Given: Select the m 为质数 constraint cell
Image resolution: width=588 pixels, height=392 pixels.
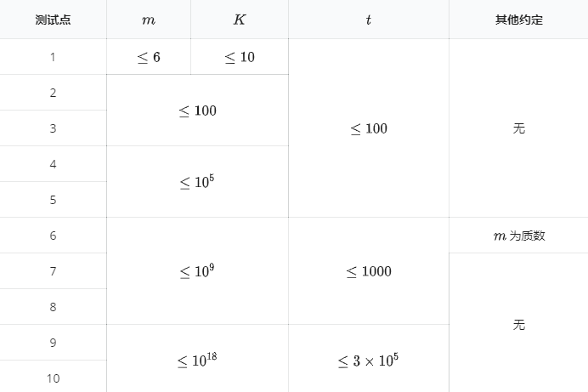Looking at the screenshot, I should tap(518, 236).
